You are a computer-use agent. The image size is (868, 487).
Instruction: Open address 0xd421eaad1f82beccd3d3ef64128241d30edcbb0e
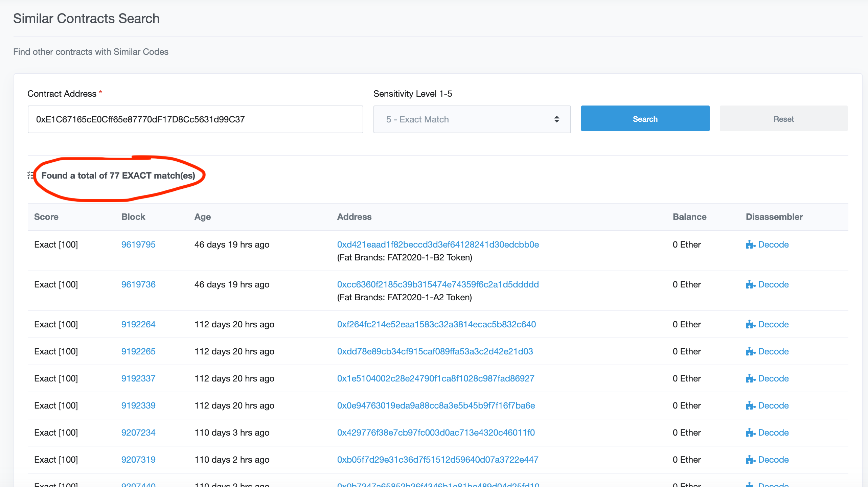point(438,245)
